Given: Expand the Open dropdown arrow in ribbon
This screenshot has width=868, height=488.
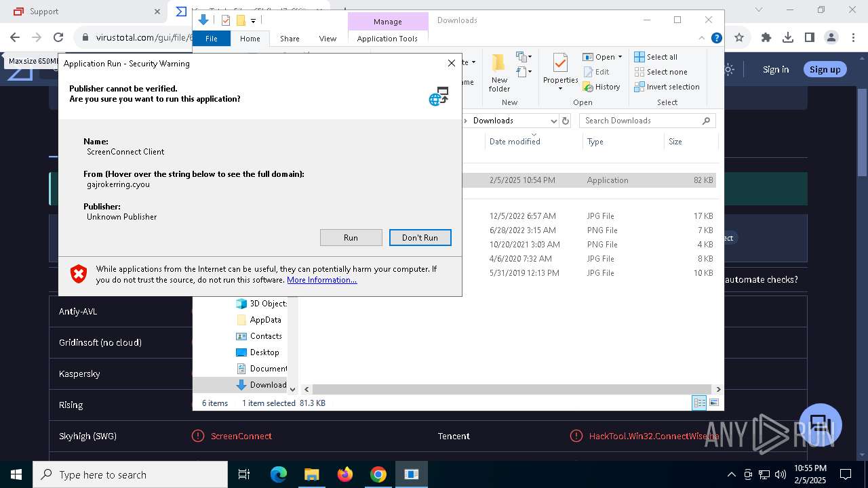Looking at the screenshot, I should (620, 57).
